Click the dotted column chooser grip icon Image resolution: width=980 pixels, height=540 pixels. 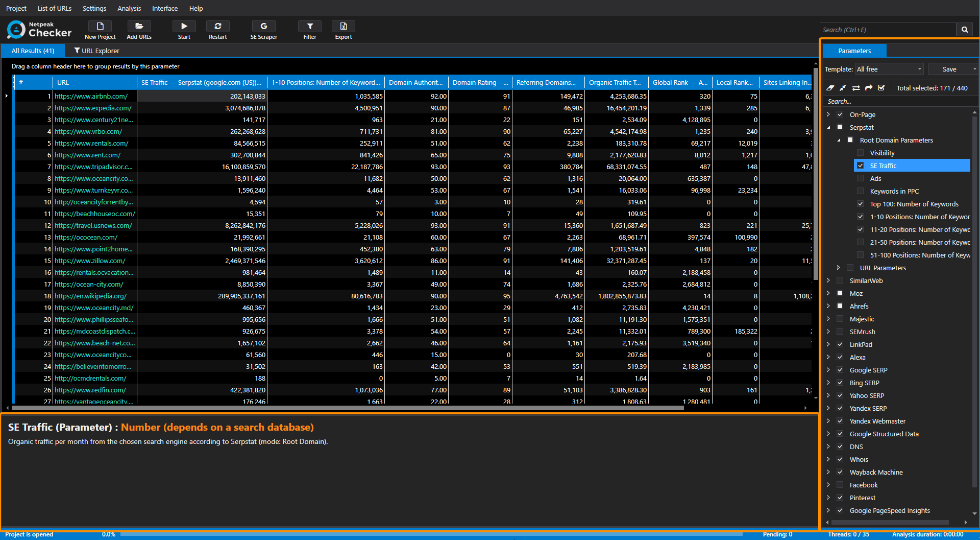click(x=14, y=82)
